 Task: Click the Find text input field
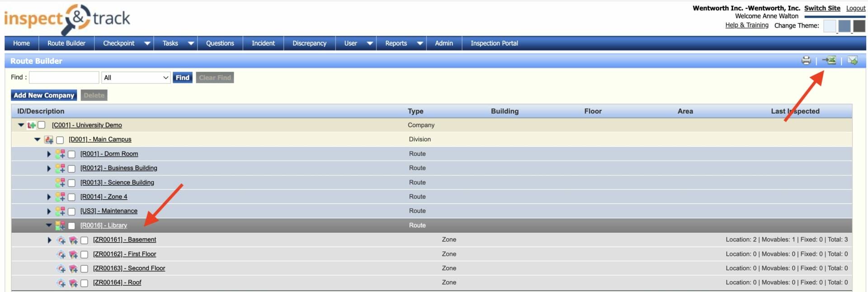64,78
